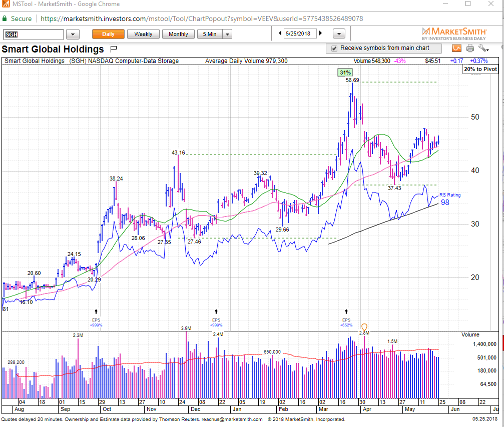
Task: Open the wrench settings menu
Action: point(483,48)
